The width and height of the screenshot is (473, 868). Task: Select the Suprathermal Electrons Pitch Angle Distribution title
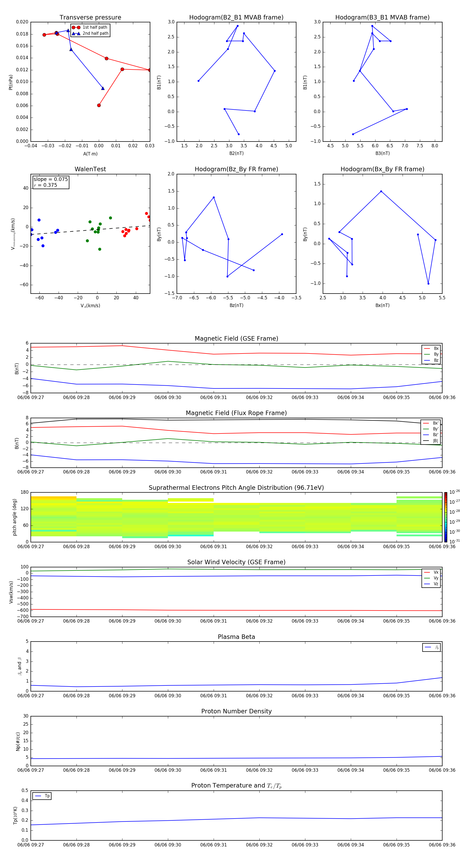click(236, 488)
